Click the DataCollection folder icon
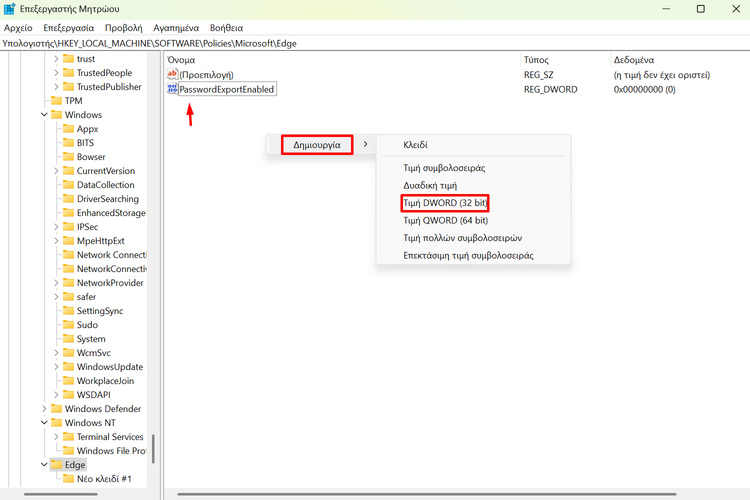Viewport: 750px width, 500px height. coord(68,185)
